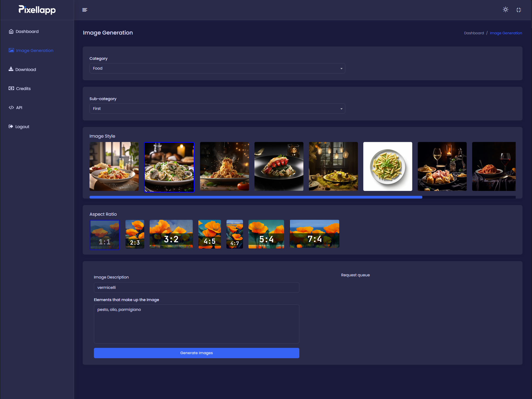The width and height of the screenshot is (532, 399).
Task: Choose the 1:1 aspect ratio
Action: (x=105, y=235)
